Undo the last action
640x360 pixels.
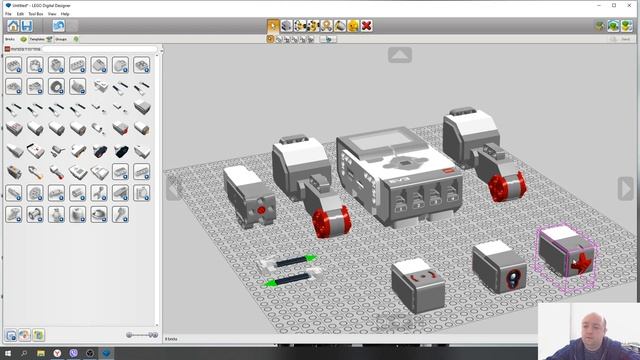tap(58, 26)
